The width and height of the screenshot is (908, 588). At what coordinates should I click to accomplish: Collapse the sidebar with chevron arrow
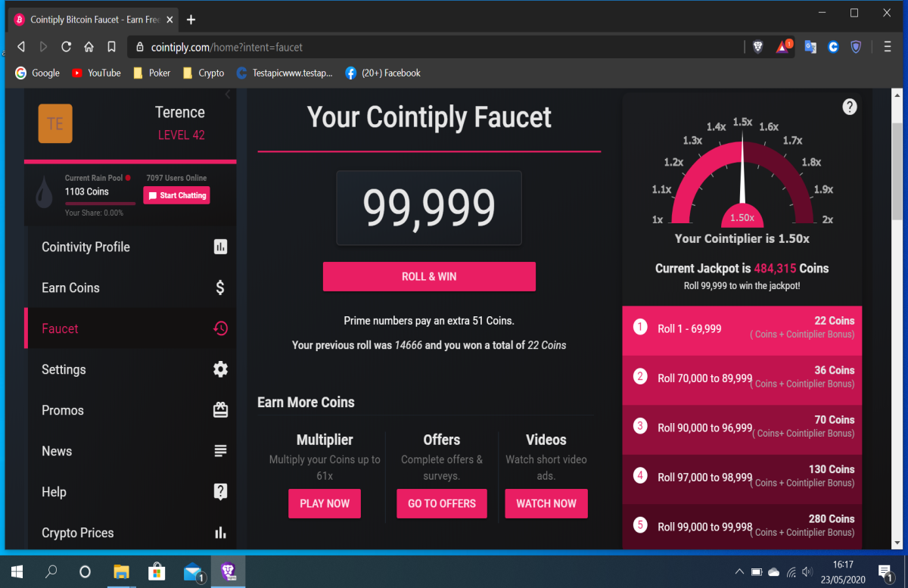click(228, 95)
